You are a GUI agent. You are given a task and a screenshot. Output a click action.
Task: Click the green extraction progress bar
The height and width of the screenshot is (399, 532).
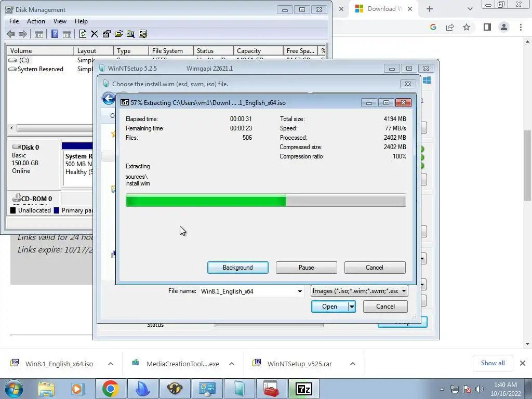(265, 200)
